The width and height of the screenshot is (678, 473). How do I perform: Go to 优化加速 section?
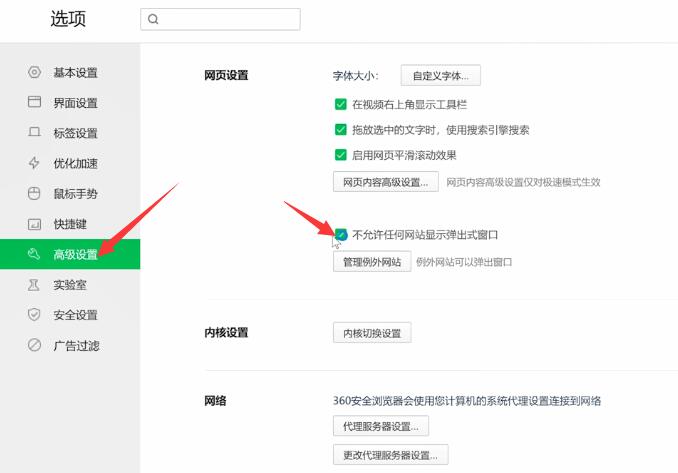click(x=70, y=163)
